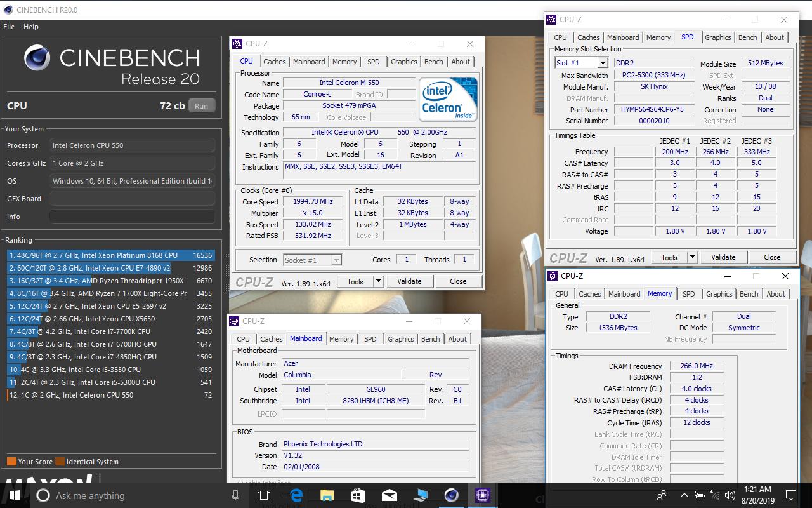Select ranking row Celeron CPU 550
The height and width of the screenshot is (508, 812).
point(111,395)
